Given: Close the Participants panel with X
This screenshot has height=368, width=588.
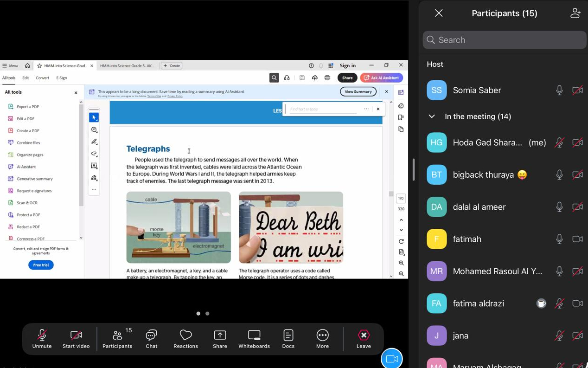Looking at the screenshot, I should tap(439, 13).
